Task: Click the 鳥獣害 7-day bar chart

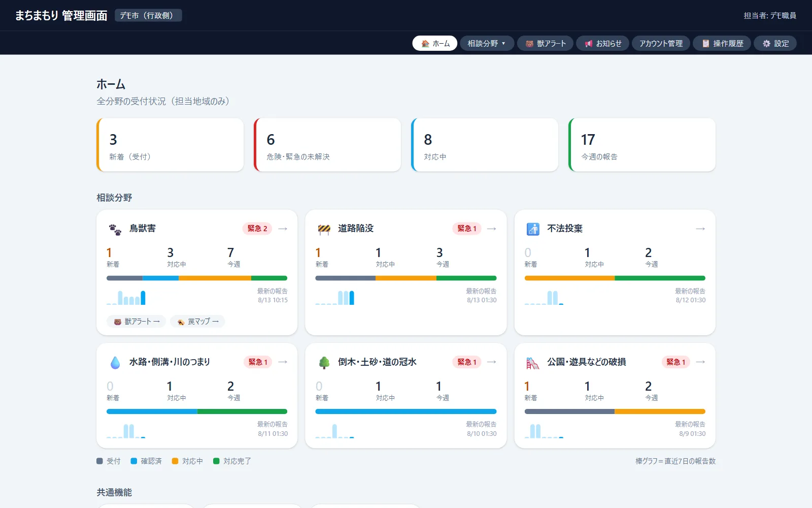Action: 126,297
